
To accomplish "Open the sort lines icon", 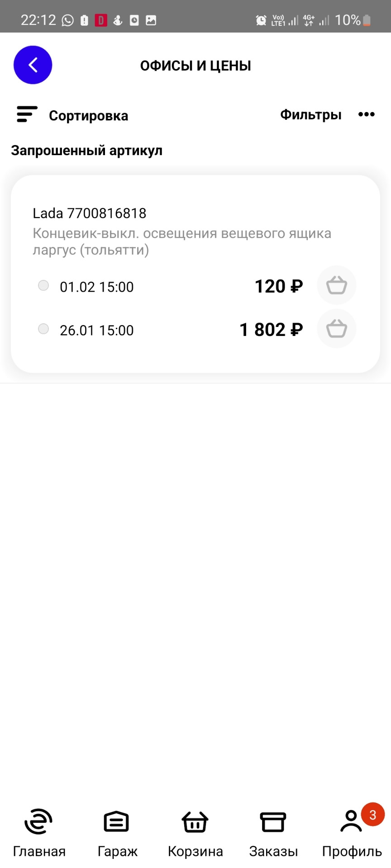I will click(x=27, y=114).
